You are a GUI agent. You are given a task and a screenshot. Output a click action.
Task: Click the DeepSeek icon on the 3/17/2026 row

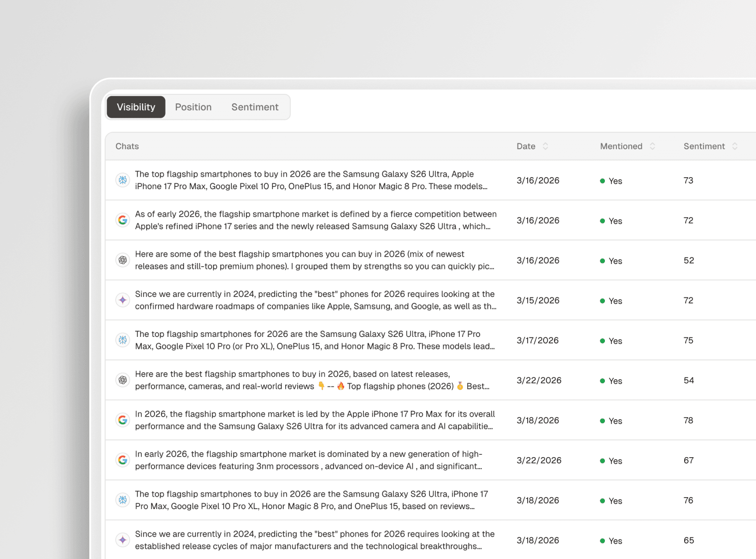click(123, 340)
